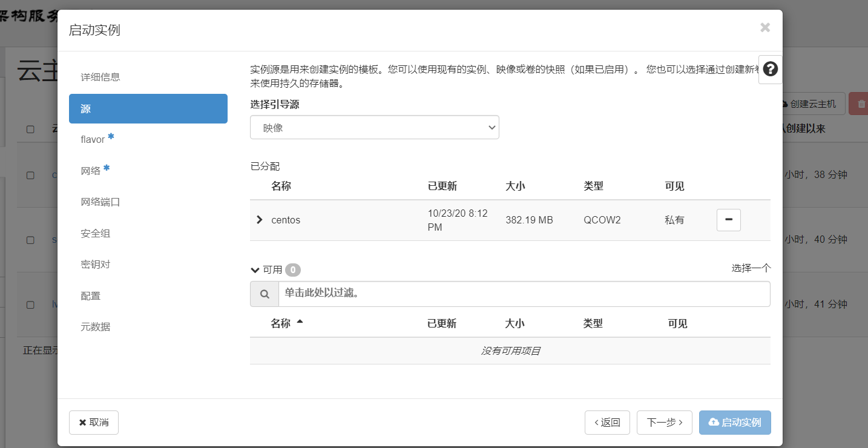Tick the checkbox of the 40 分钟 instance row
The image size is (868, 448).
(x=30, y=240)
